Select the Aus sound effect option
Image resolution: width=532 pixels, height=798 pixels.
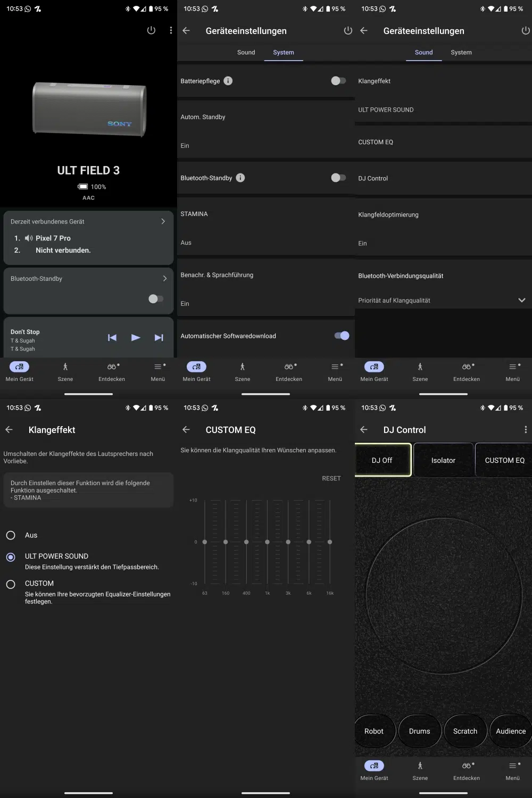tap(11, 535)
